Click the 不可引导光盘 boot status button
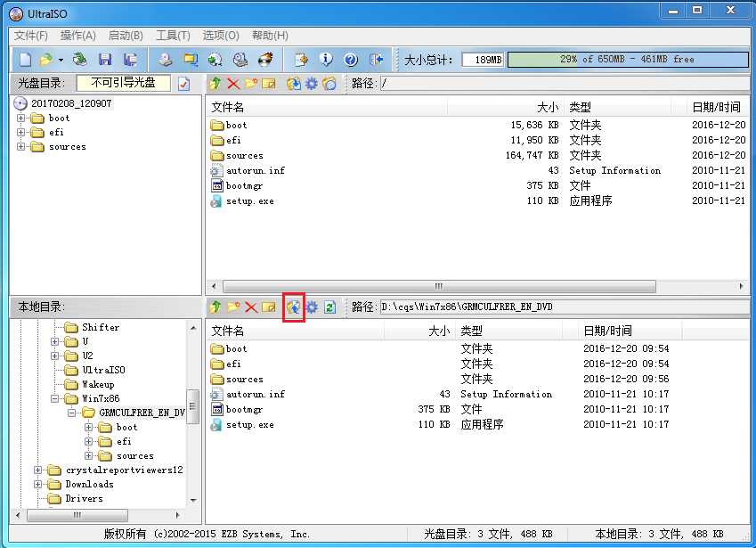The height and width of the screenshot is (548, 756). pos(124,83)
